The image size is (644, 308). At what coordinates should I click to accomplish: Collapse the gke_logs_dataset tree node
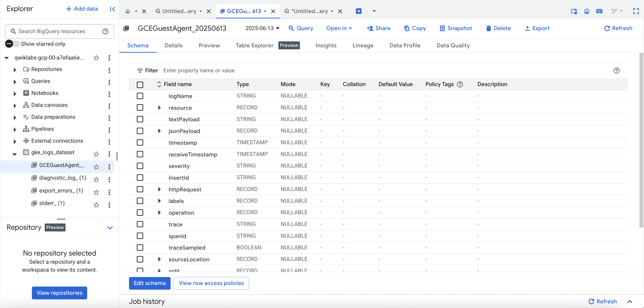[x=15, y=154]
